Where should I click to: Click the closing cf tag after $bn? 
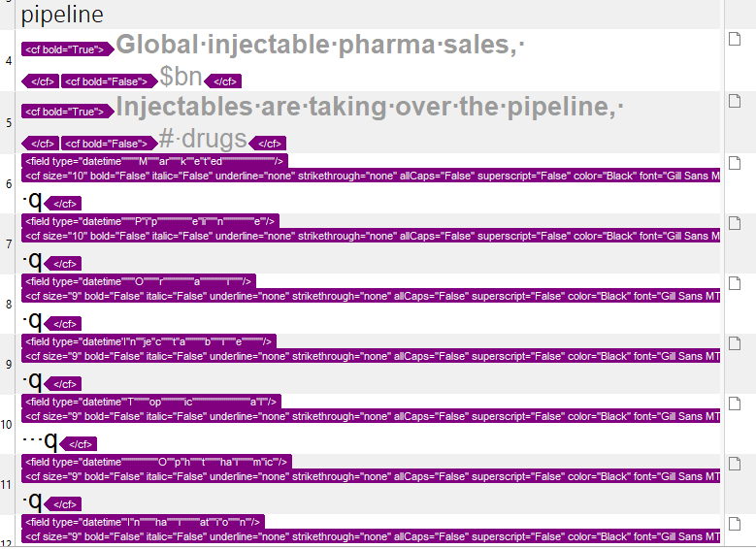[223, 81]
